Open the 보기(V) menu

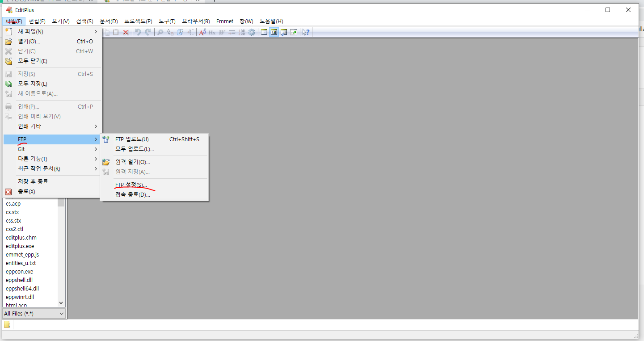point(61,21)
